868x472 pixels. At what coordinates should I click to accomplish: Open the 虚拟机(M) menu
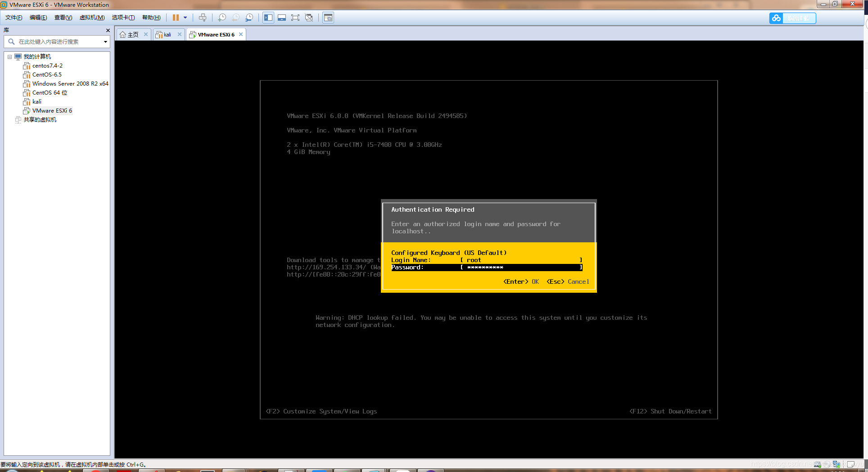point(92,18)
